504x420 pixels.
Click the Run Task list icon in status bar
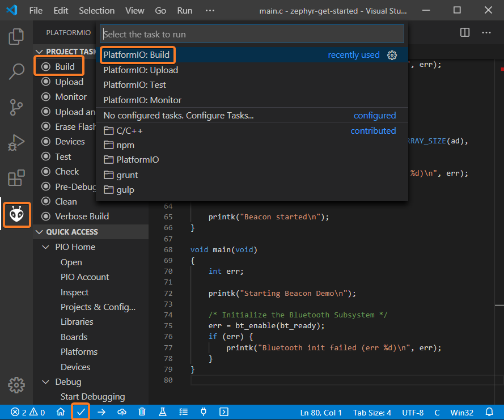coord(183,412)
